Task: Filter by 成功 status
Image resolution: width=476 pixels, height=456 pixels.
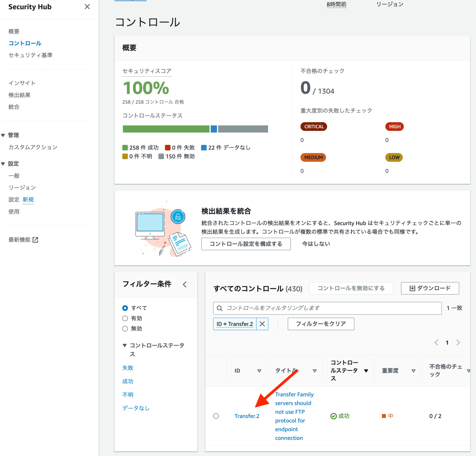Action: [128, 381]
